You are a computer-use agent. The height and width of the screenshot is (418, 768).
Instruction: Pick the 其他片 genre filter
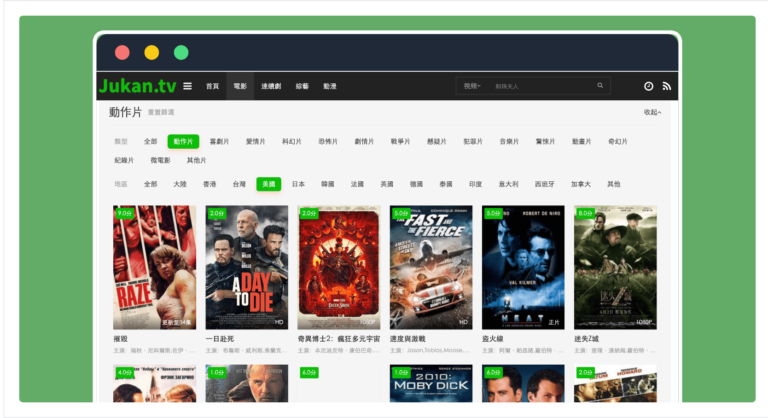[196, 160]
